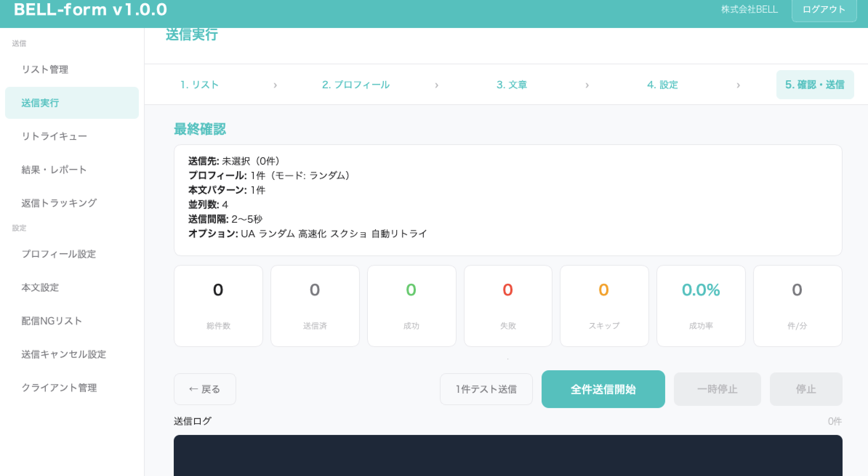Go to step 2. プロフィール
Viewport: 868px width, 476px height.
click(x=355, y=85)
